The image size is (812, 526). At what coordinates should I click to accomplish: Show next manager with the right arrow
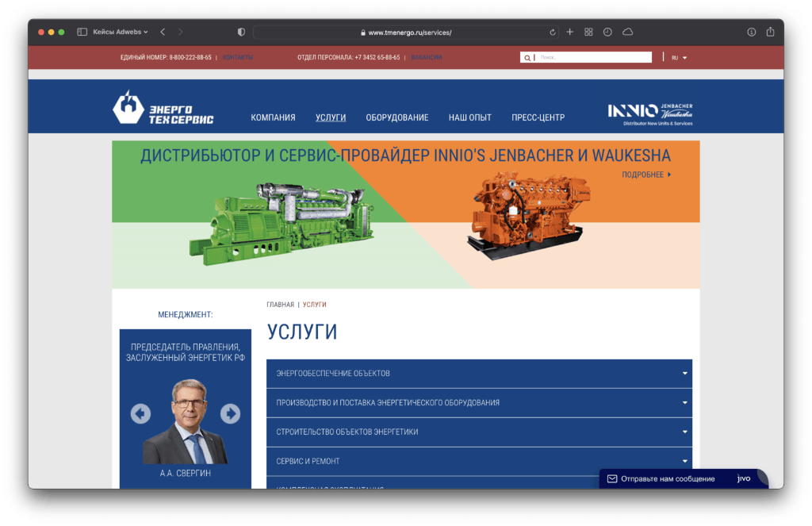click(x=231, y=413)
